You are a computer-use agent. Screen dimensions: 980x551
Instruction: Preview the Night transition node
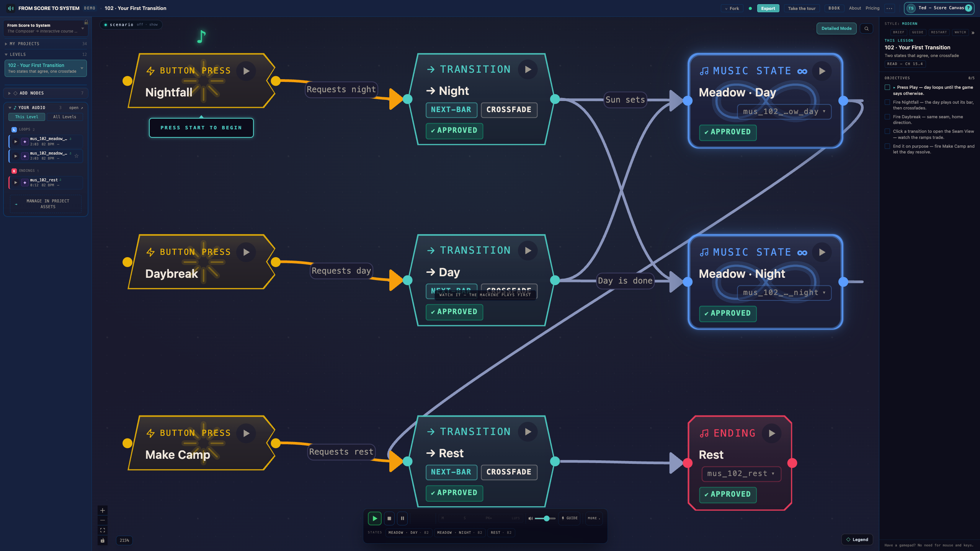click(x=528, y=70)
